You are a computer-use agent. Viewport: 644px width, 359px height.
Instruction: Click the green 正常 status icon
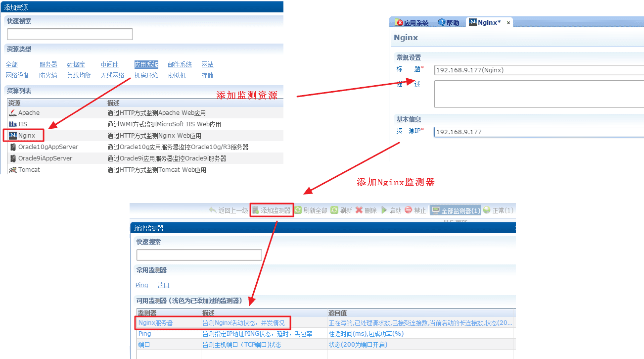487,210
